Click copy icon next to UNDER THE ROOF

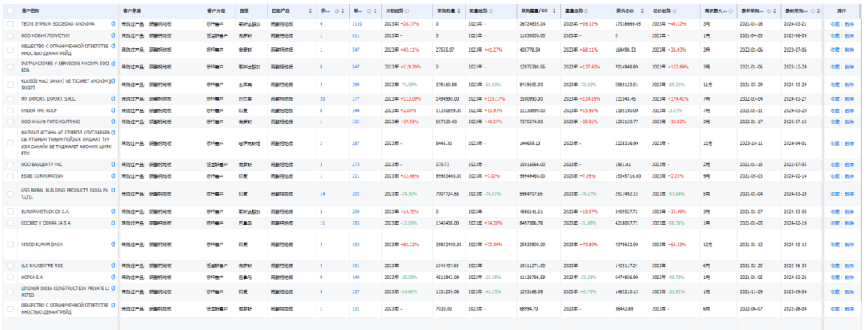click(x=113, y=110)
